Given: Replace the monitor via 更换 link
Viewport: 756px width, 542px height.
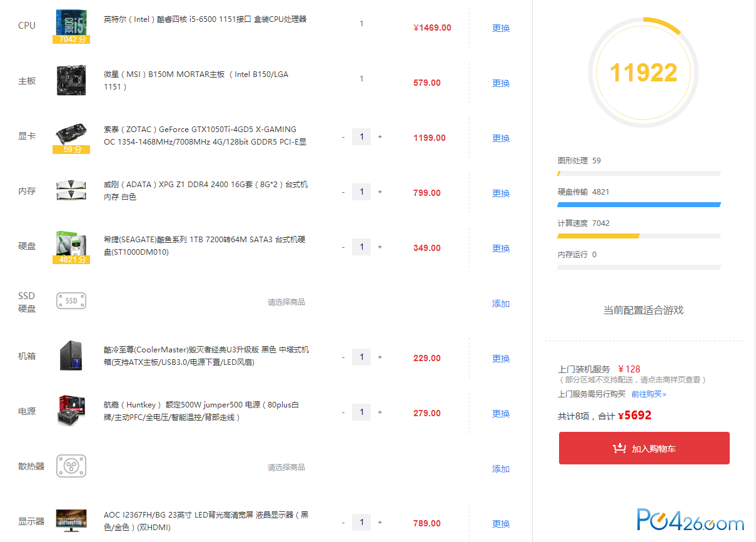Looking at the screenshot, I should (501, 524).
